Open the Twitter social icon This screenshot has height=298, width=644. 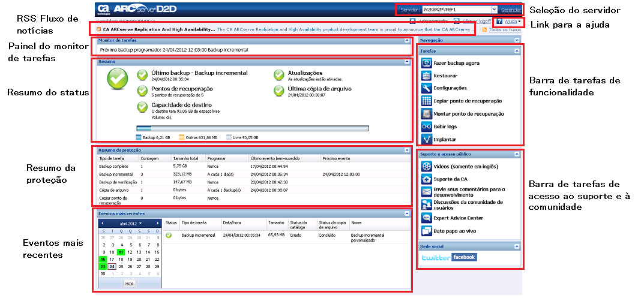pos(436,257)
